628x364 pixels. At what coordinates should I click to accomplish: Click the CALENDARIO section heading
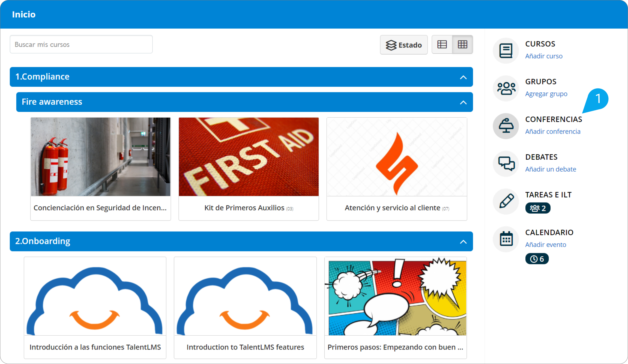pos(549,232)
